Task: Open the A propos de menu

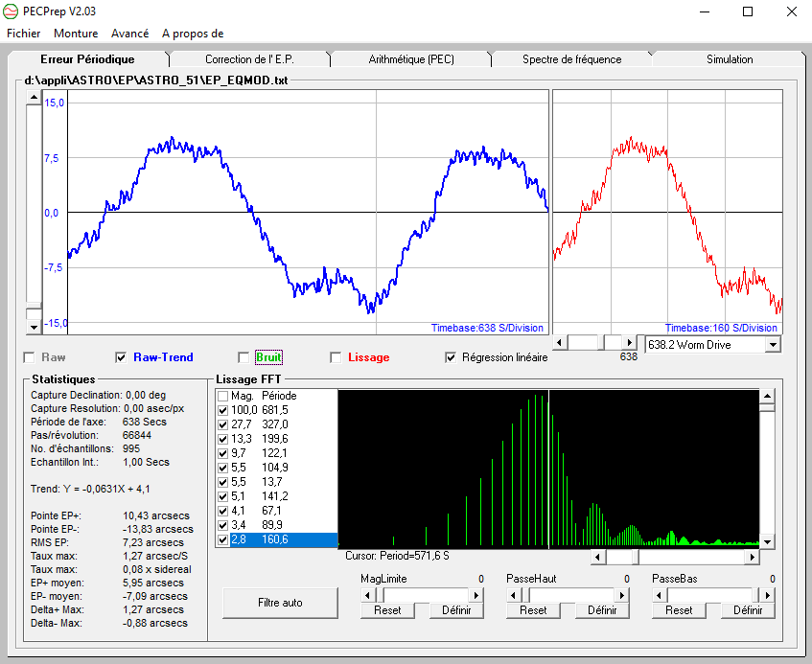Action: point(193,34)
